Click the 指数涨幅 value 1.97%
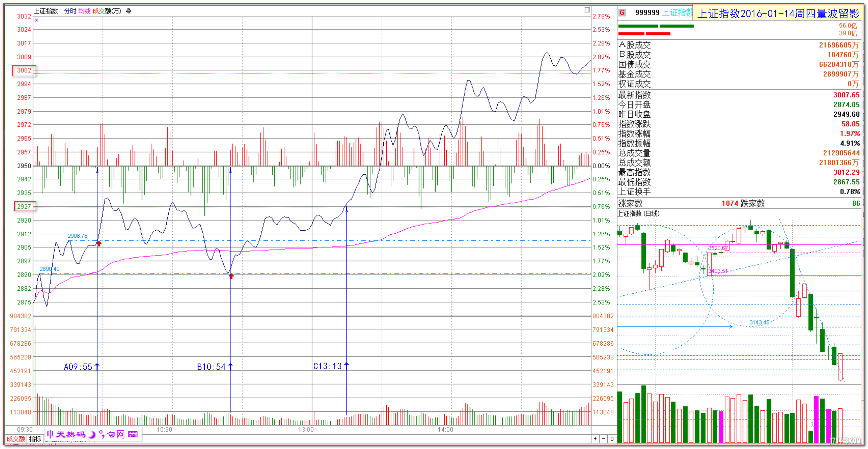The height and width of the screenshot is (449, 868). click(850, 134)
